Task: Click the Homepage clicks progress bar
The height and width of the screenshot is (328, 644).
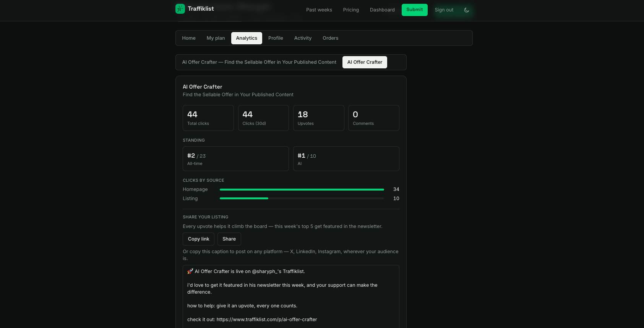Action: (x=302, y=189)
